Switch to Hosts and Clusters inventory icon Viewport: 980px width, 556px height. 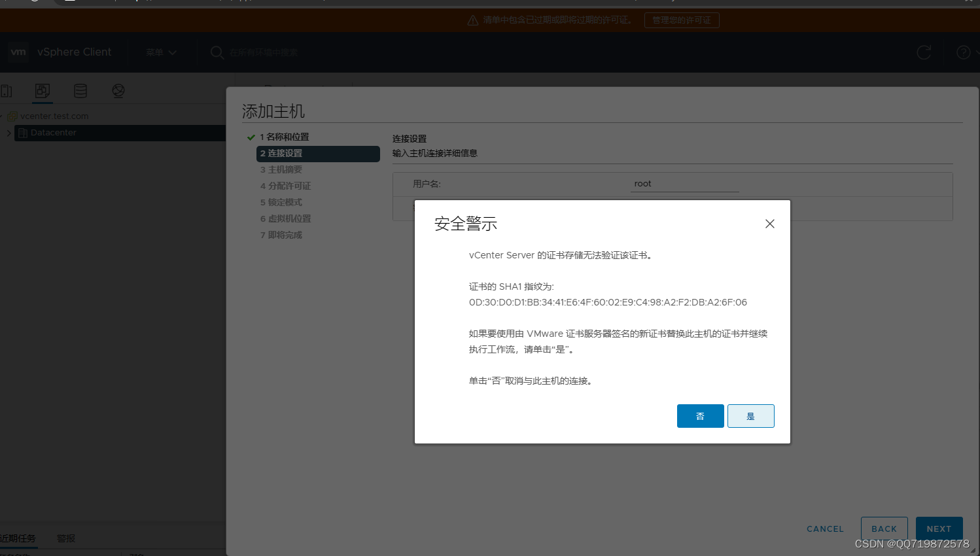pos(6,91)
